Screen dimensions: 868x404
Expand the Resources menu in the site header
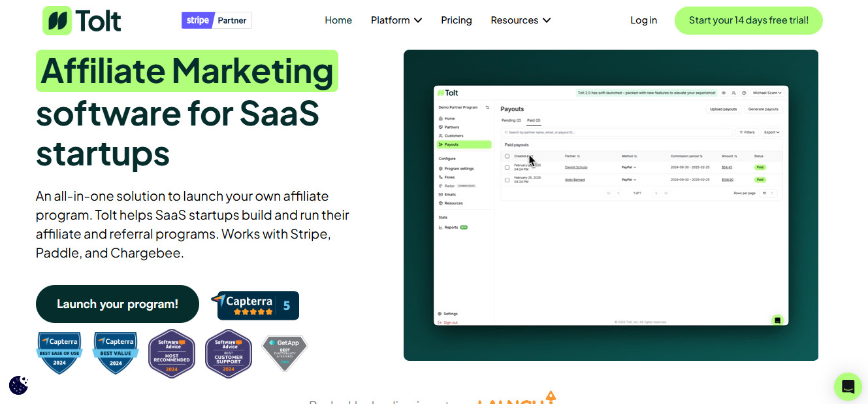[x=521, y=20]
